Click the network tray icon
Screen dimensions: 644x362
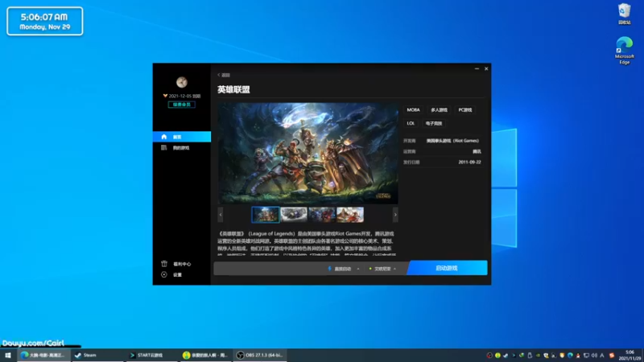(x=586, y=356)
